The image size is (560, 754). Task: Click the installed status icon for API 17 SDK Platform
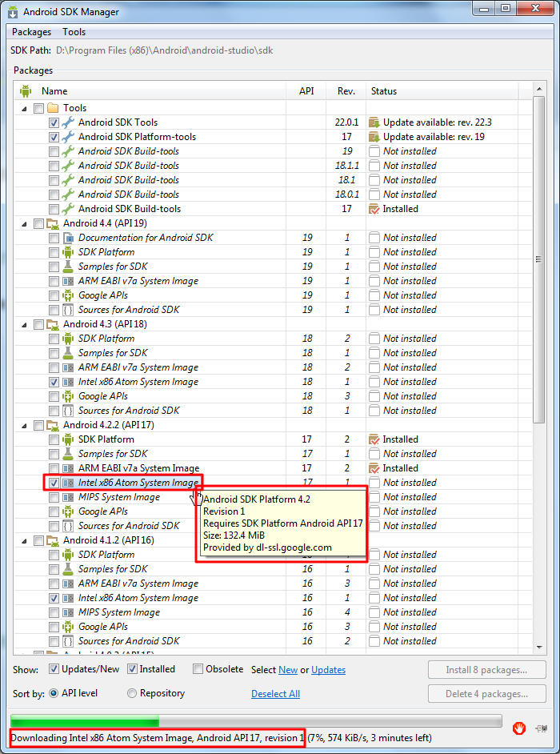[x=374, y=439]
